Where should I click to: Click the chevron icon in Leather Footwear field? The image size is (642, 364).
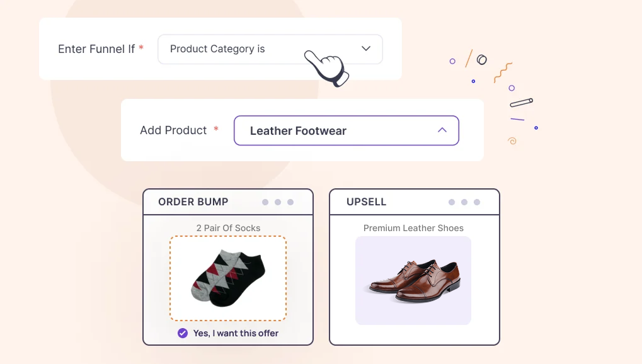click(442, 130)
